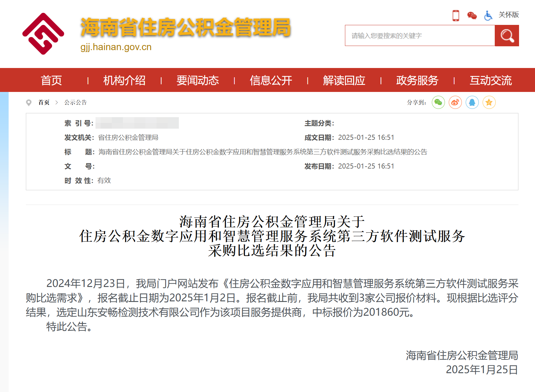Share to QQ blue icon

coord(472,102)
